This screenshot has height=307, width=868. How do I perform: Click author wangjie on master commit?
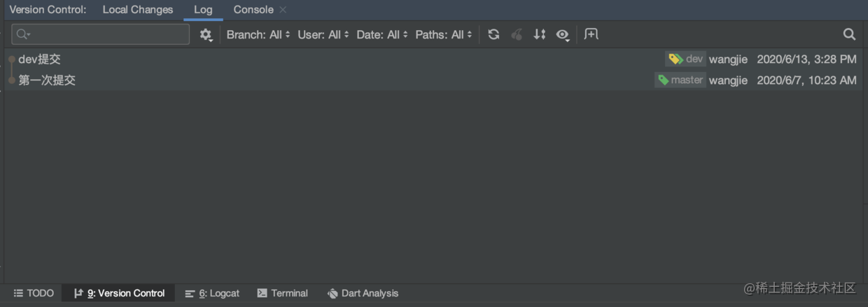(728, 80)
